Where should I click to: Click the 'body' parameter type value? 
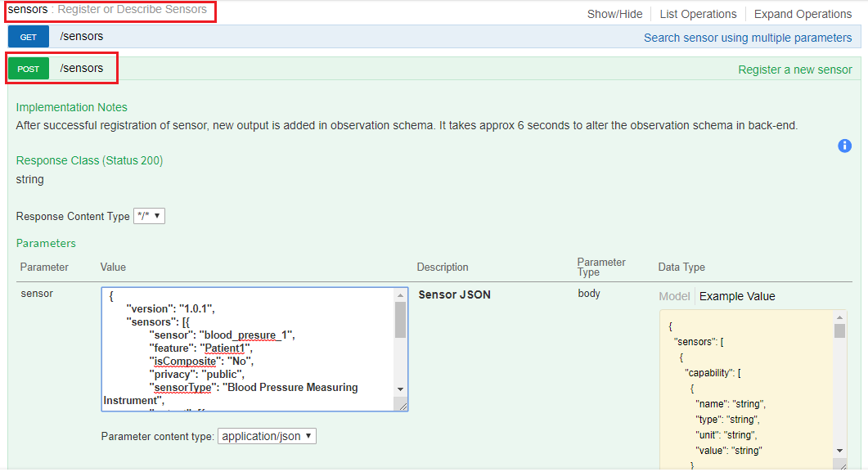tap(589, 294)
